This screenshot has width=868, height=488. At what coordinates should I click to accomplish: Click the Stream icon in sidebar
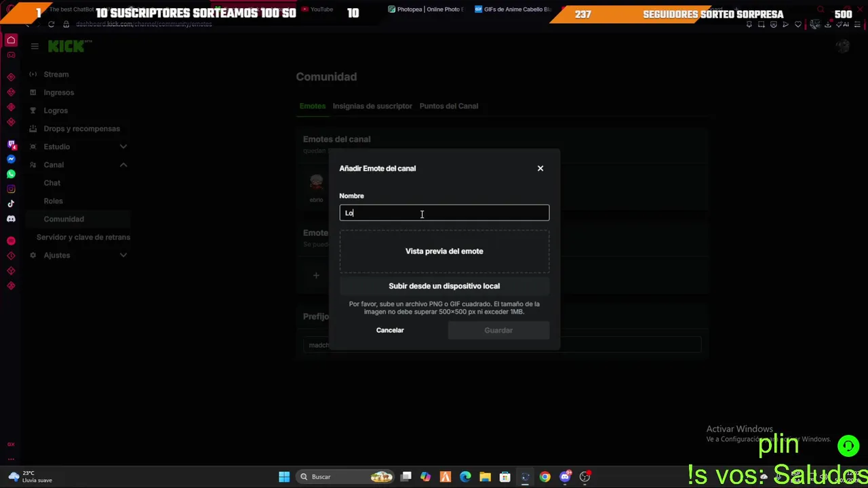[33, 75]
